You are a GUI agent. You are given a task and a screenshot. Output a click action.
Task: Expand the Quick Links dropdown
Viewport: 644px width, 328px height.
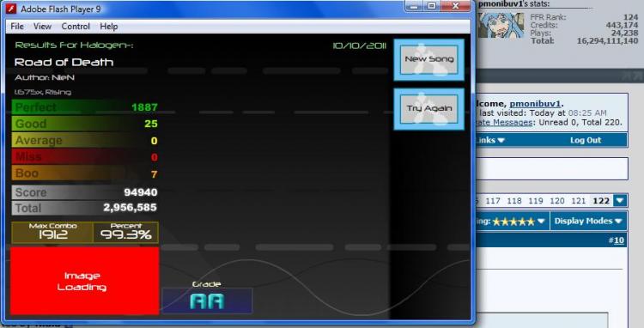490,140
